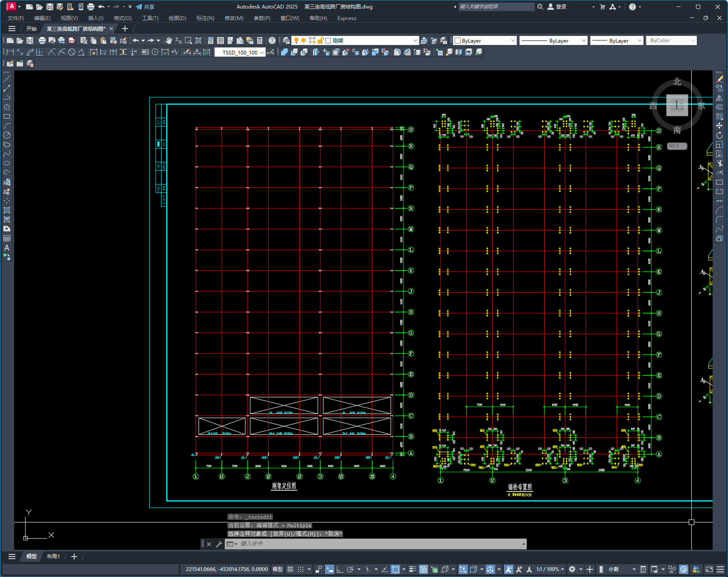
Task: Select the Linear dimension tool
Action: 10,52
